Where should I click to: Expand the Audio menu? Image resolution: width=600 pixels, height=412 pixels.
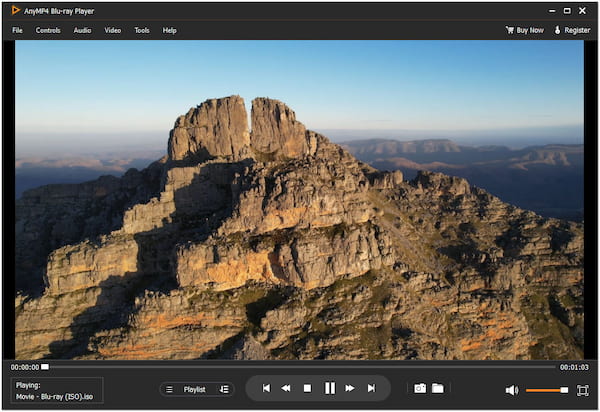(82, 30)
